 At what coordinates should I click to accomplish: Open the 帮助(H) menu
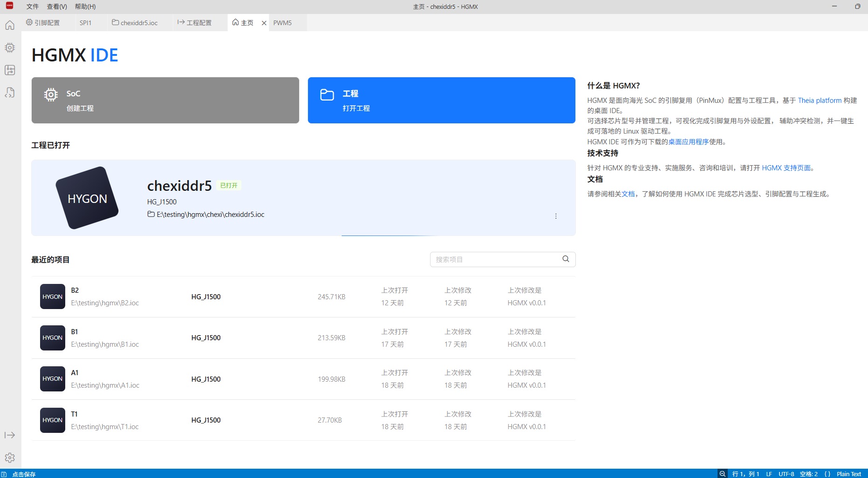(x=85, y=7)
